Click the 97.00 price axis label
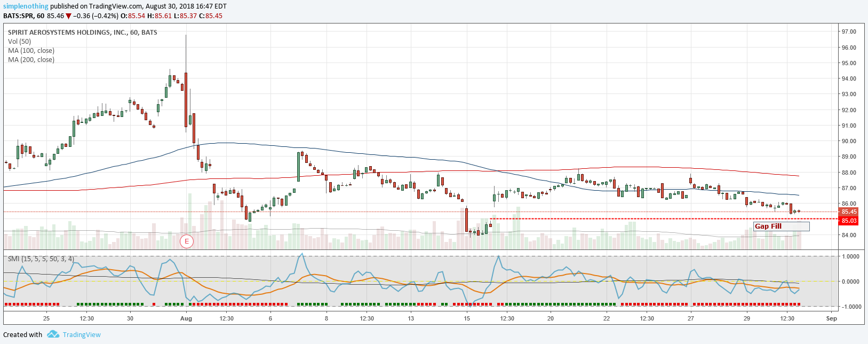This screenshot has height=344, width=868. point(849,32)
